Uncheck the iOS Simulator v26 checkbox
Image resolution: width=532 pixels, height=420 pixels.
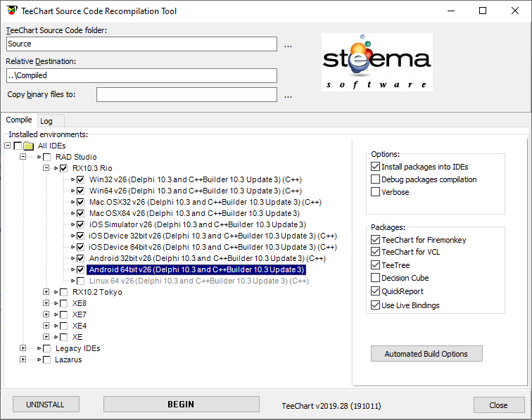80,224
